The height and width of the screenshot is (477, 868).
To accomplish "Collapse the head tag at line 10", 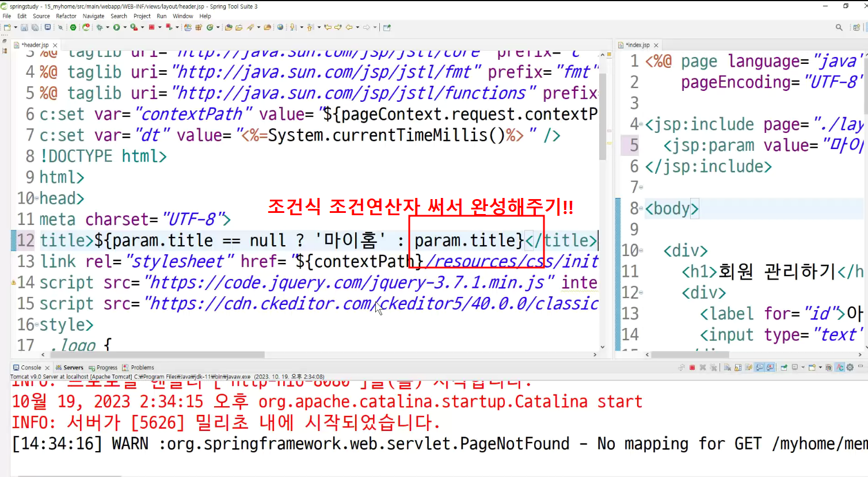I will pyautogui.click(x=37, y=199).
